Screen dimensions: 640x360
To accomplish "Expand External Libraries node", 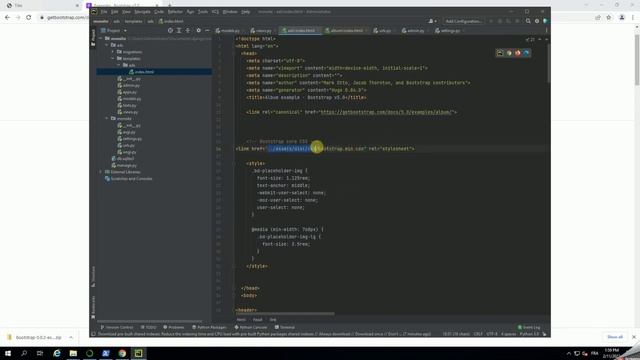I will [x=101, y=172].
